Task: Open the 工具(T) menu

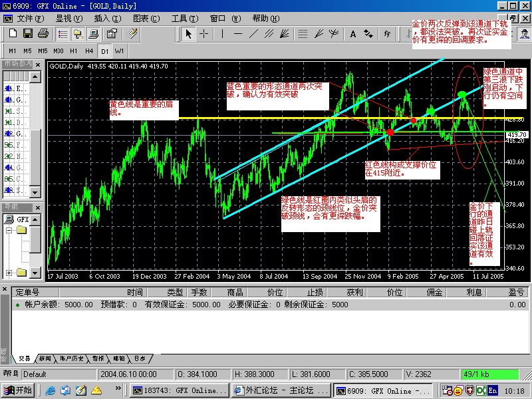Action: click(185, 19)
